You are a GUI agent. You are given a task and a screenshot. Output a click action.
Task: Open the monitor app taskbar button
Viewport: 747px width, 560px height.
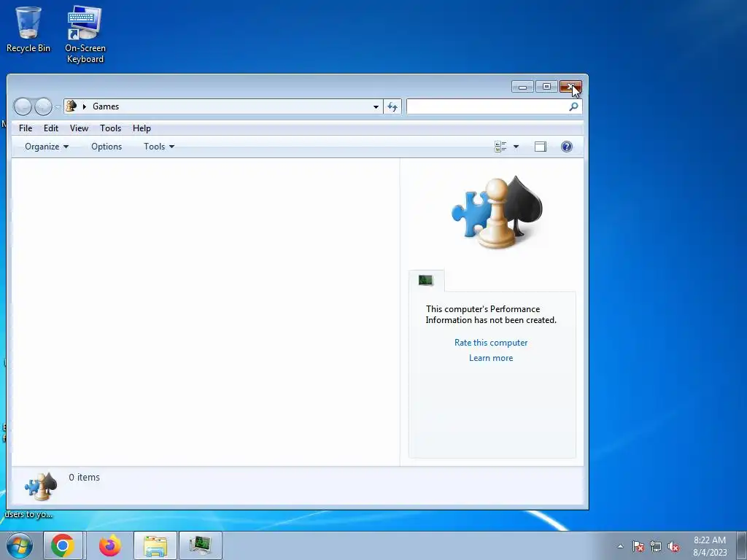point(201,545)
